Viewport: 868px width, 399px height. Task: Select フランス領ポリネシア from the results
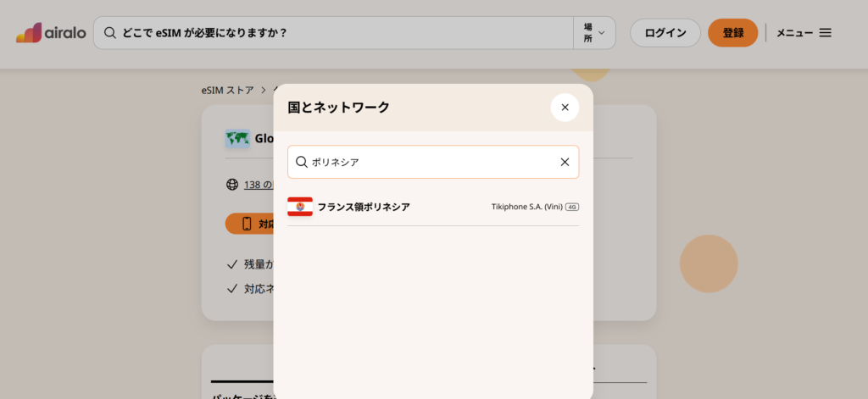tap(364, 207)
